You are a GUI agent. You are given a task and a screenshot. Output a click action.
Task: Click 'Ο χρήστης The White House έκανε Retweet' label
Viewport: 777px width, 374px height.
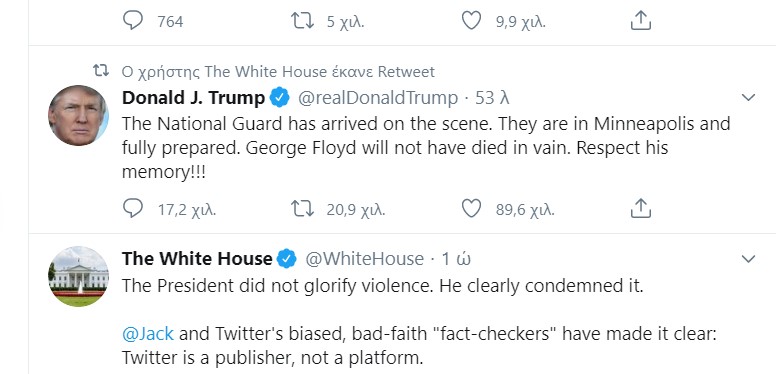point(278,72)
